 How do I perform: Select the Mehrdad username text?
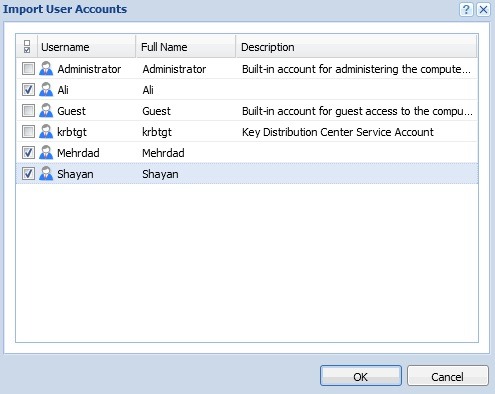coord(78,153)
